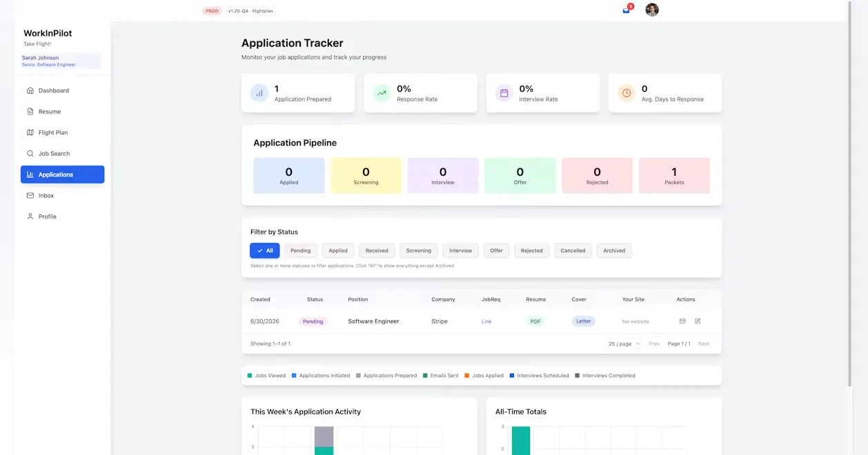Viewport: 868px width, 455px height.
Task: Click the Interviews Completed legend swatch
Action: pyautogui.click(x=578, y=376)
